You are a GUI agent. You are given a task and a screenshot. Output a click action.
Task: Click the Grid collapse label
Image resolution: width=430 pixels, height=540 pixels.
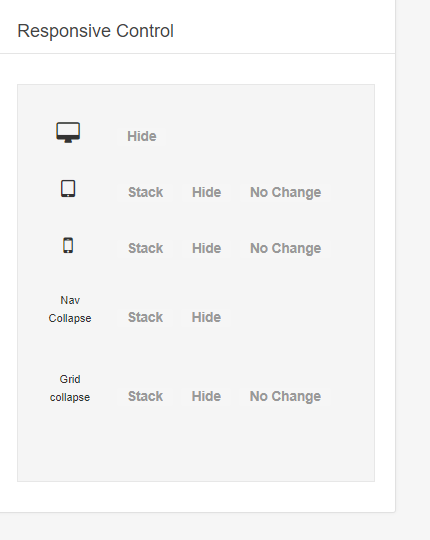pyautogui.click(x=70, y=388)
